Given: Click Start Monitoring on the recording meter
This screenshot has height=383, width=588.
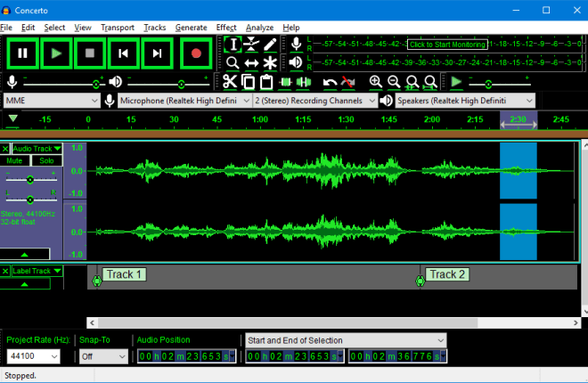Looking at the screenshot, I should 447,45.
